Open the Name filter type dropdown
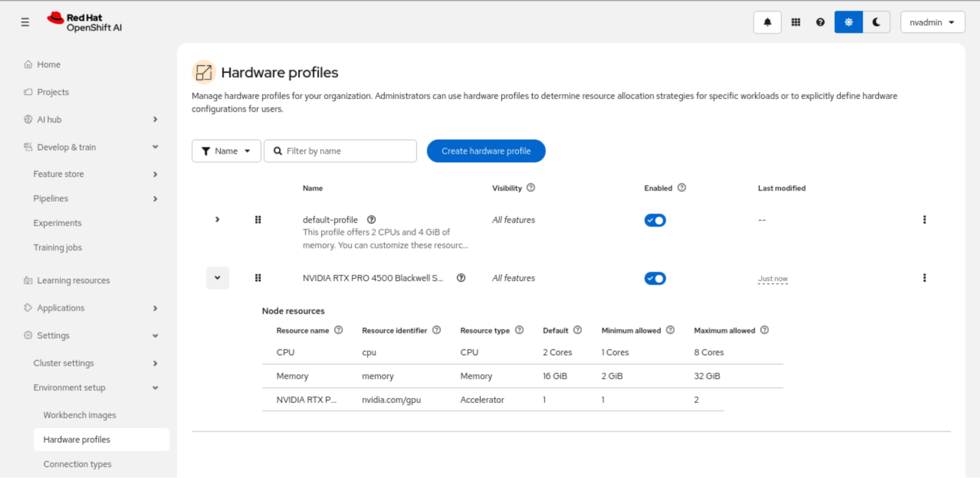The height and width of the screenshot is (478, 980). [x=226, y=151]
